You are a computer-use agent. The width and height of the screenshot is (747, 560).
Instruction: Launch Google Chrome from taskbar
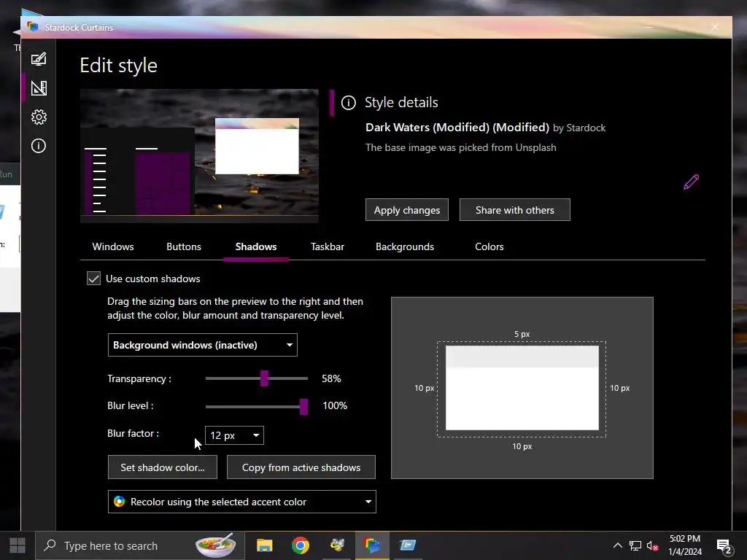click(300, 545)
